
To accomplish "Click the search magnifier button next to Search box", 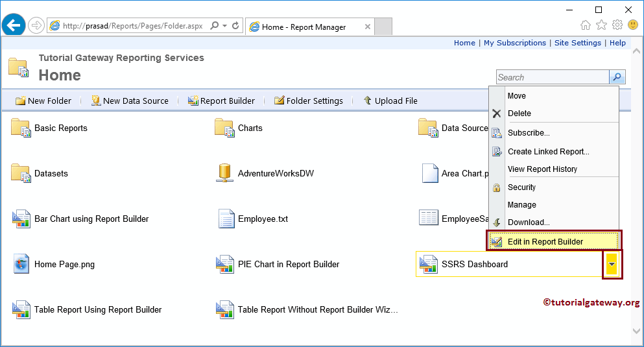I will coord(617,77).
